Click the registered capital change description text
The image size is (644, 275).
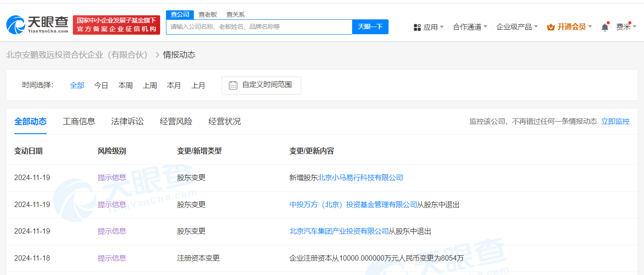pos(376,258)
